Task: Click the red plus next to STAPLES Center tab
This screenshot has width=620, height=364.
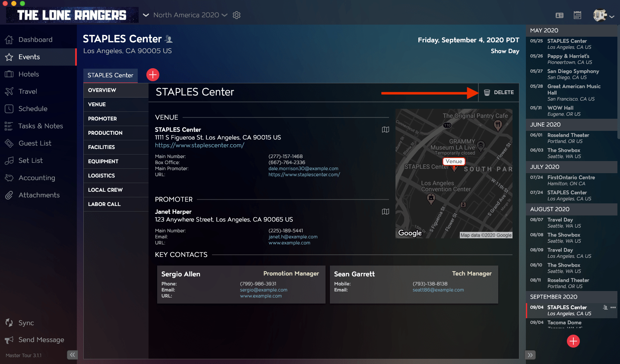Action: point(152,74)
